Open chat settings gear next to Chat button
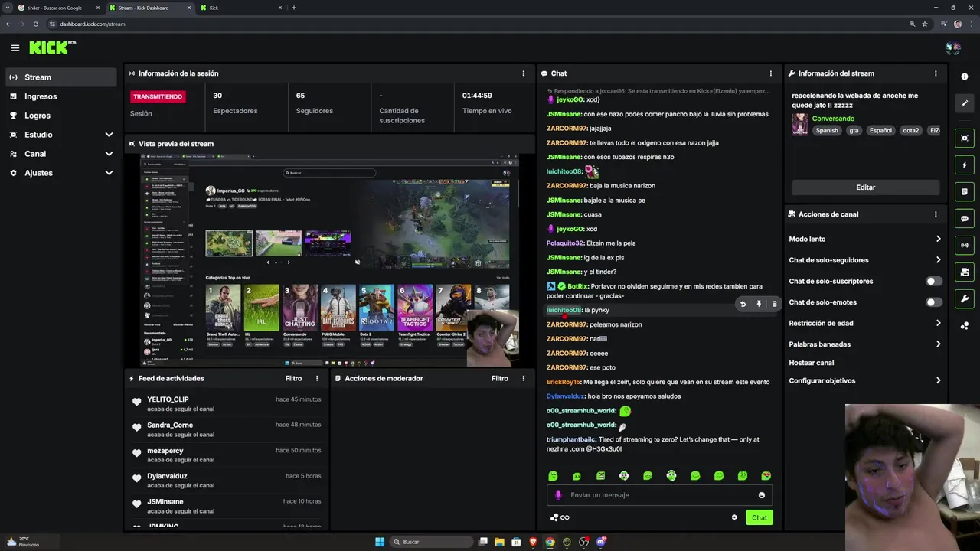The height and width of the screenshot is (551, 980). 734,517
